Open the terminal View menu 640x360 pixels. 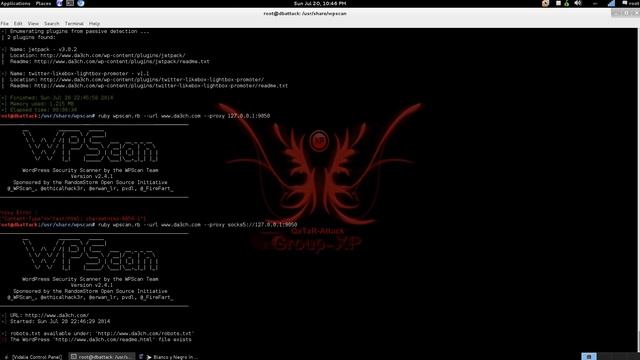click(33, 24)
